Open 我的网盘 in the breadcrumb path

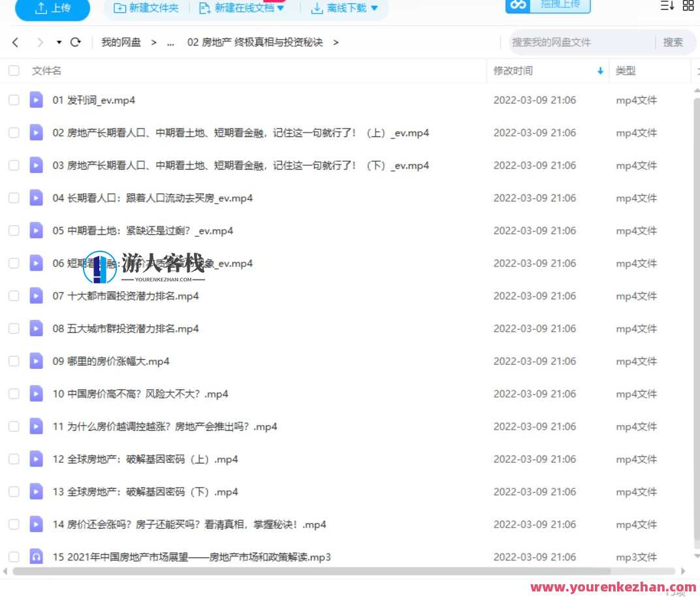(x=121, y=42)
